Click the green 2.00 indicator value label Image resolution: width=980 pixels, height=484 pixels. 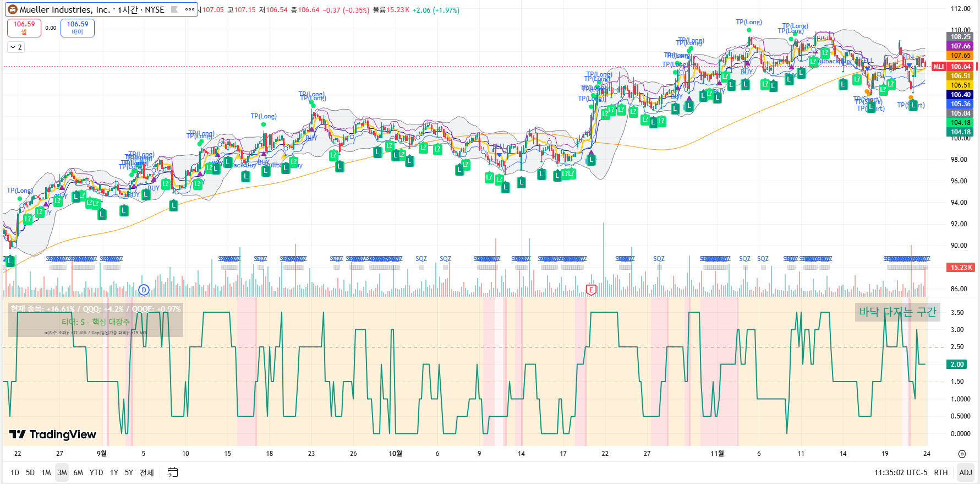pyautogui.click(x=957, y=365)
